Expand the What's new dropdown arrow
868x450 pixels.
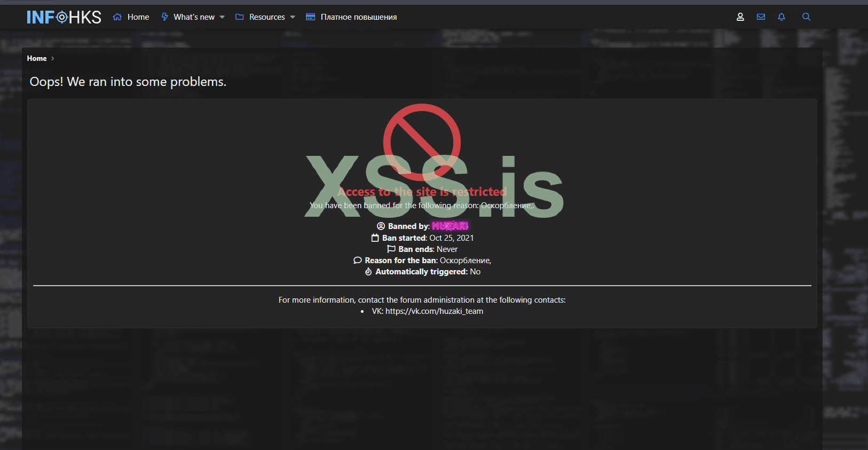[x=222, y=17]
